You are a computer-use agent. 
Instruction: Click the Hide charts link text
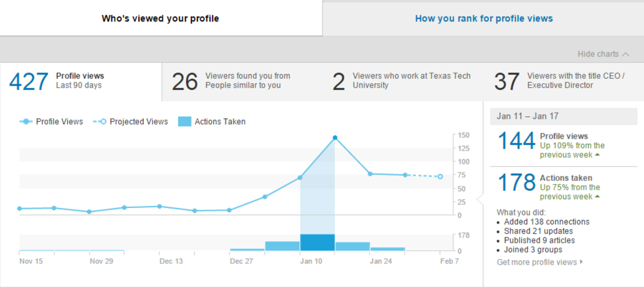pyautogui.click(x=598, y=54)
